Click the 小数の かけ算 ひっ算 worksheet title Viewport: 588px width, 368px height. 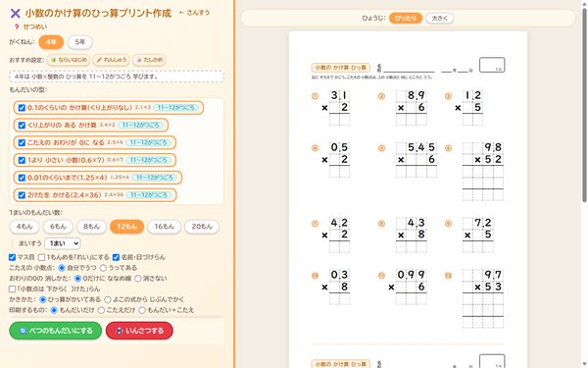pos(340,68)
